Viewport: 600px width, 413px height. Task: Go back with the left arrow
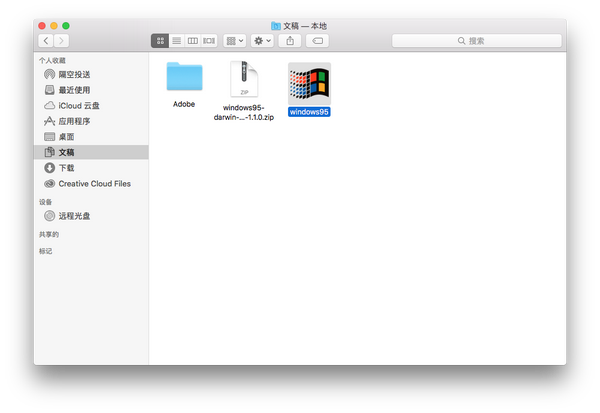coord(46,41)
